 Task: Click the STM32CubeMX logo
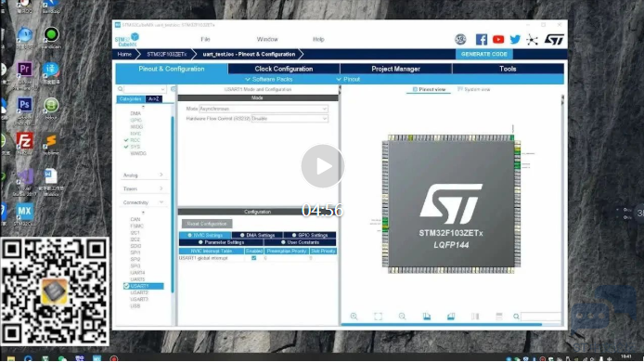point(127,40)
